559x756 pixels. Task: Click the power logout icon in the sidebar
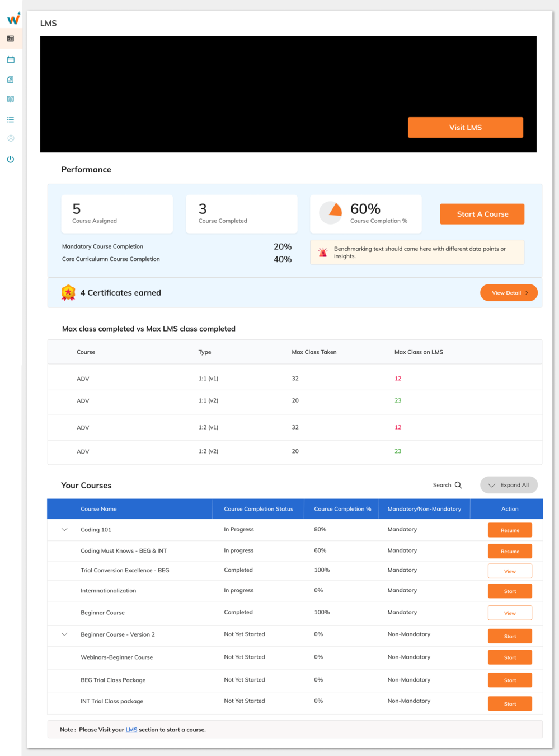[x=11, y=159]
